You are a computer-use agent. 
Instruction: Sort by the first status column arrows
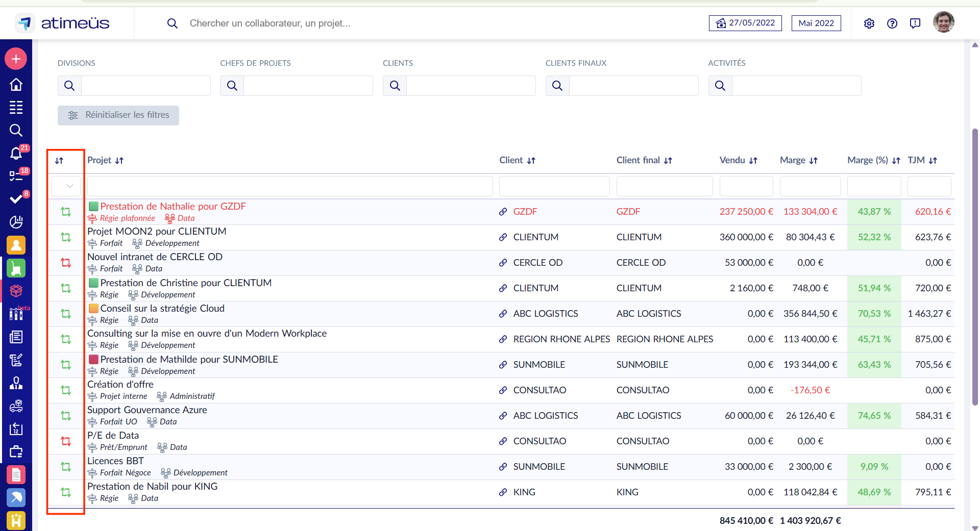coord(59,161)
